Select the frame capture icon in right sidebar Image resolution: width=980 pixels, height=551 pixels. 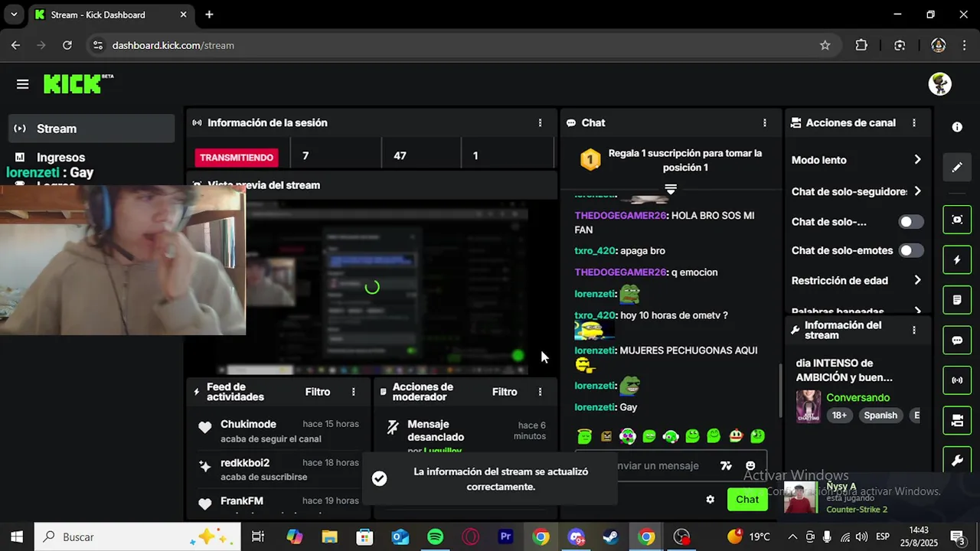click(x=957, y=220)
